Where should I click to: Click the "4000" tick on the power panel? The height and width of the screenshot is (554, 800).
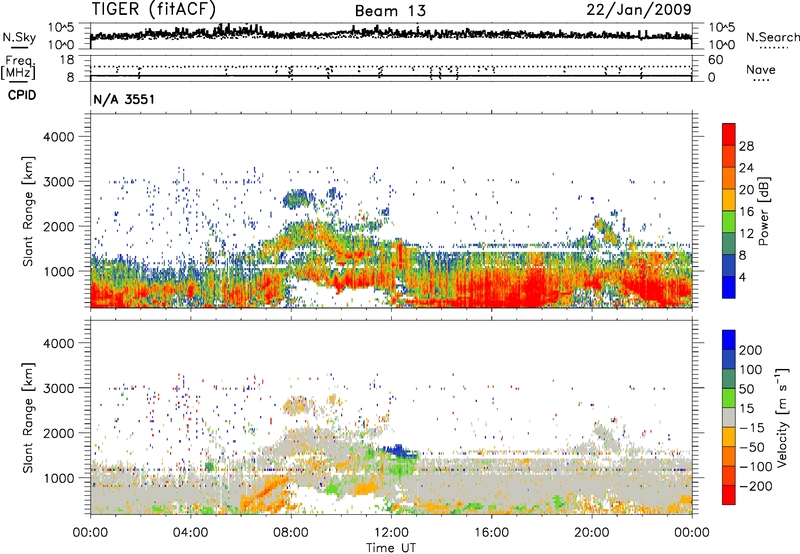[x=58, y=137]
